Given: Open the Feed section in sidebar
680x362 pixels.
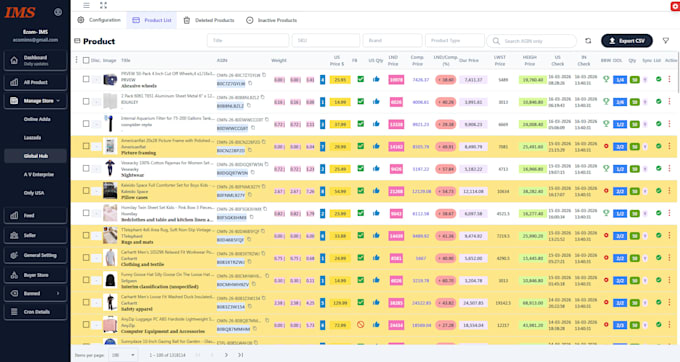Looking at the screenshot, I should (35, 215).
